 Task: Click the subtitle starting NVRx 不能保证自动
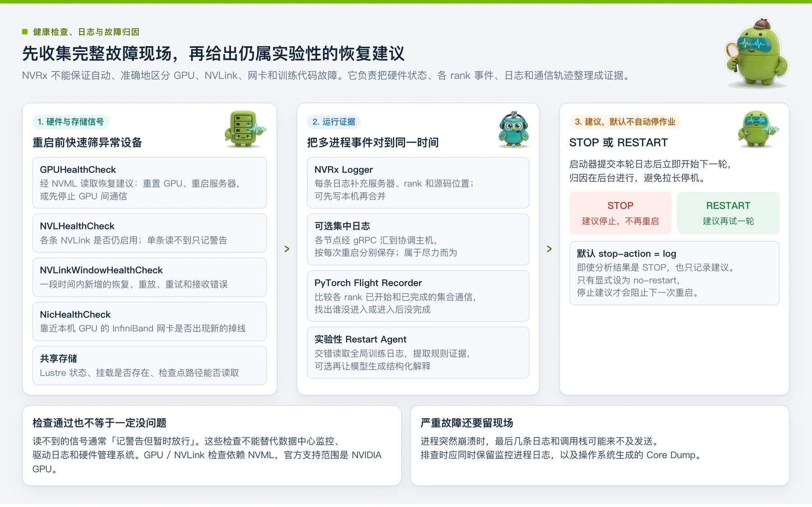coord(327,75)
